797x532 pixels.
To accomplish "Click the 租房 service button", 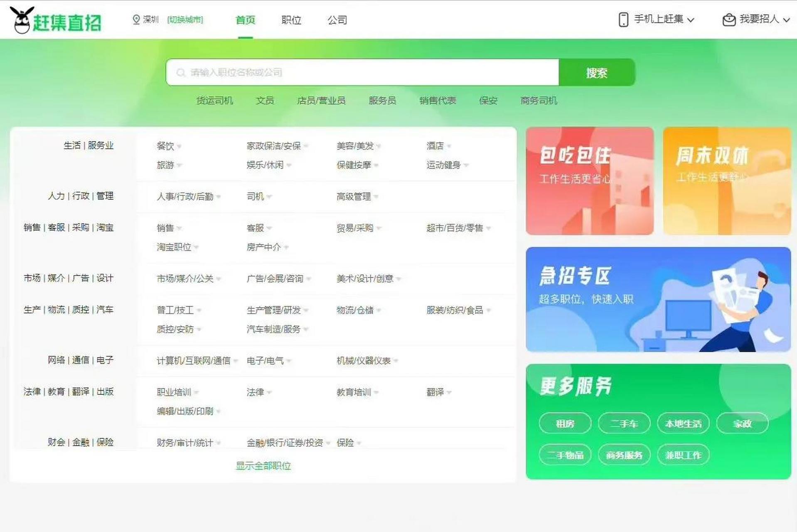I will pos(565,424).
